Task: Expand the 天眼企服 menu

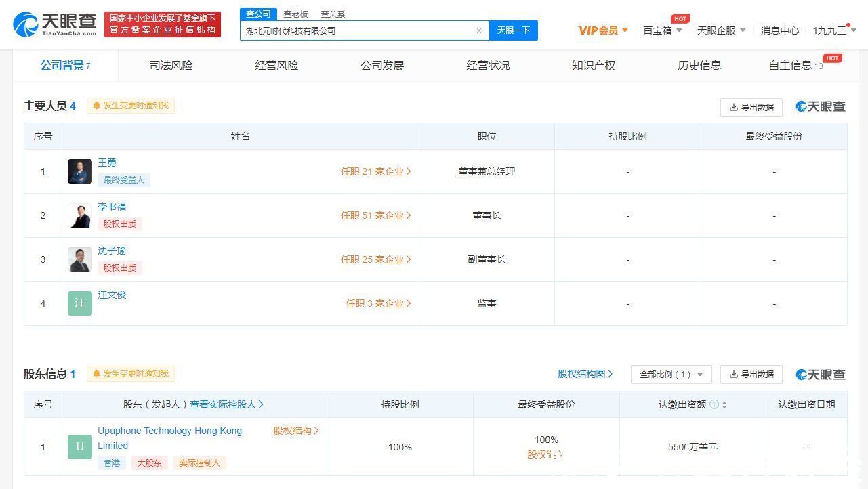Action: pyautogui.click(x=722, y=30)
